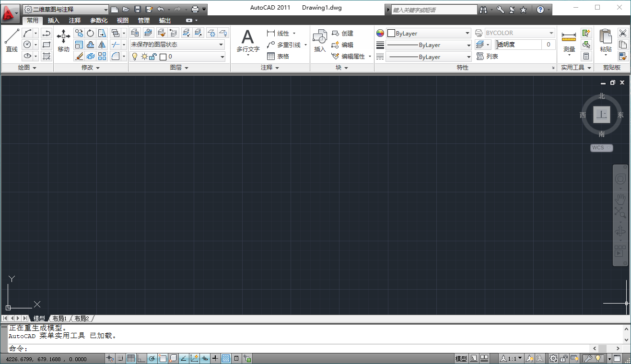The image size is (631, 364).
Task: Select the 直线 (Line) drawing tool
Action: click(x=11, y=40)
